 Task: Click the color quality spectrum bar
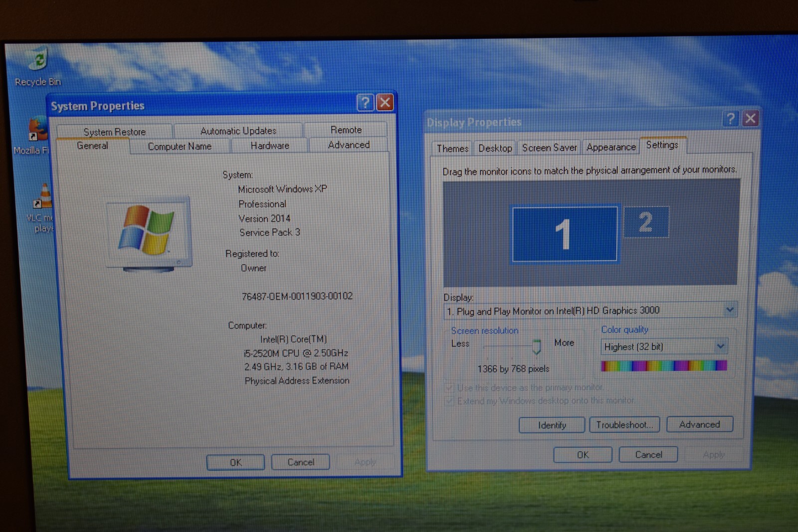point(664,366)
